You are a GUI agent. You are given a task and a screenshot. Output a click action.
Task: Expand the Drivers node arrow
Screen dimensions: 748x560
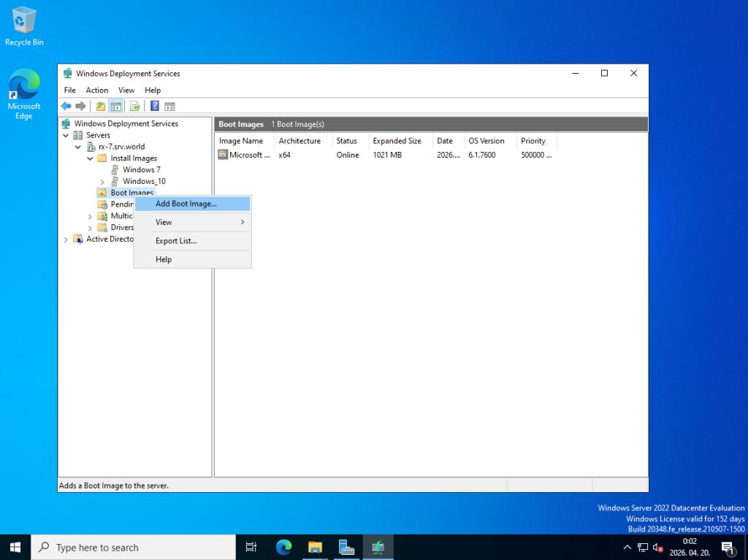(x=91, y=228)
